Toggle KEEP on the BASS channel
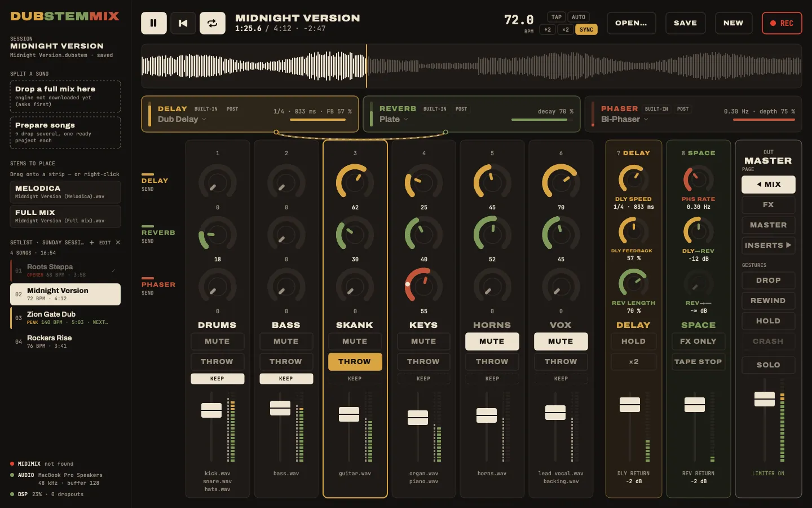 tap(286, 379)
